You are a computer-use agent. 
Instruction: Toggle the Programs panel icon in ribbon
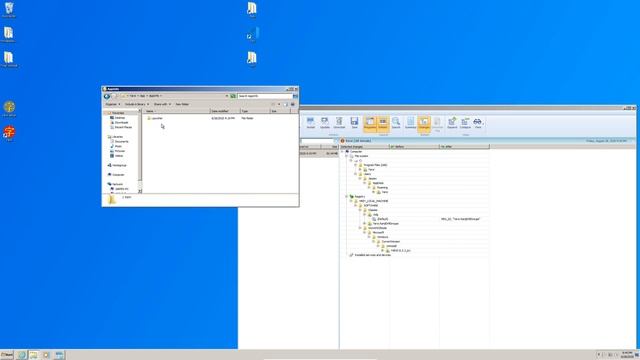370,123
